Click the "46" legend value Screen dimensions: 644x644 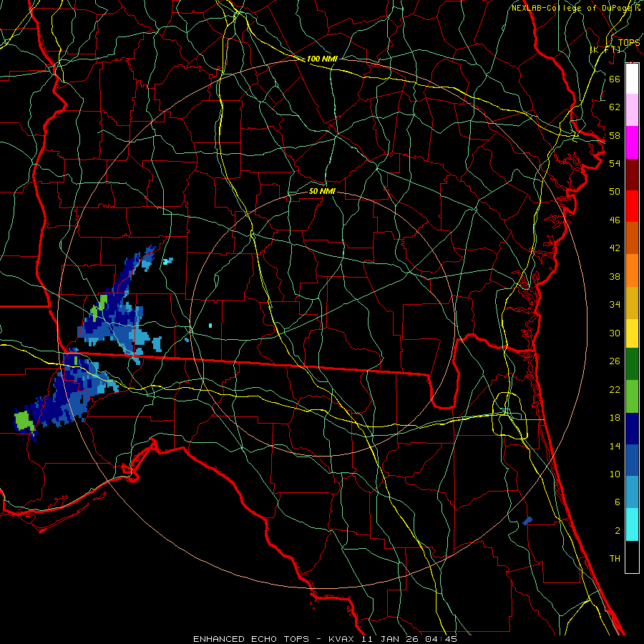(x=615, y=220)
